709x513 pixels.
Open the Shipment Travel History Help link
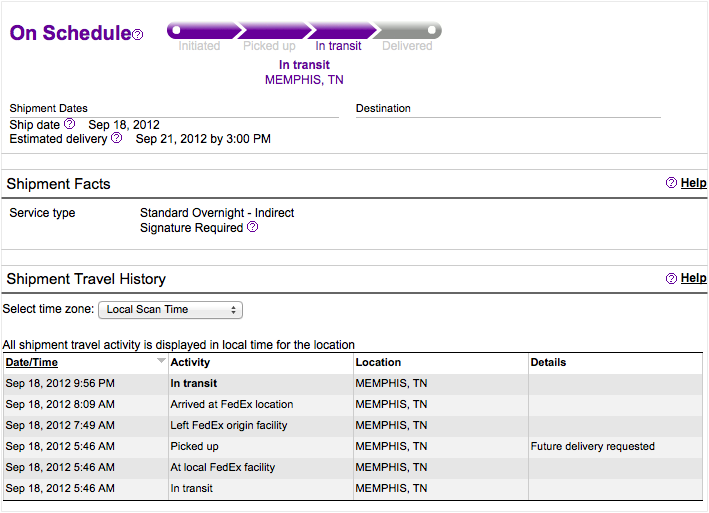(x=694, y=278)
